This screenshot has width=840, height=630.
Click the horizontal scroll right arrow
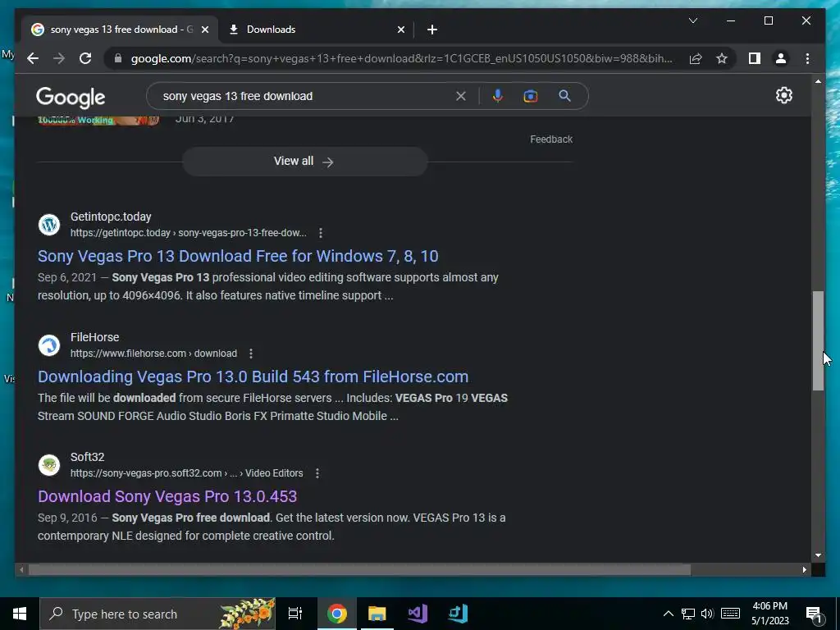(804, 570)
